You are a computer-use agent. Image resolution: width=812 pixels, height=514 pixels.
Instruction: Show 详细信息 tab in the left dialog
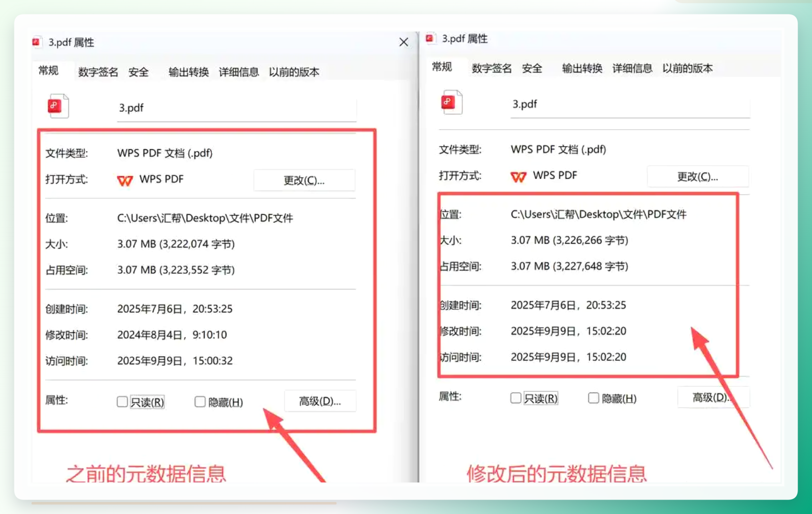click(x=239, y=72)
